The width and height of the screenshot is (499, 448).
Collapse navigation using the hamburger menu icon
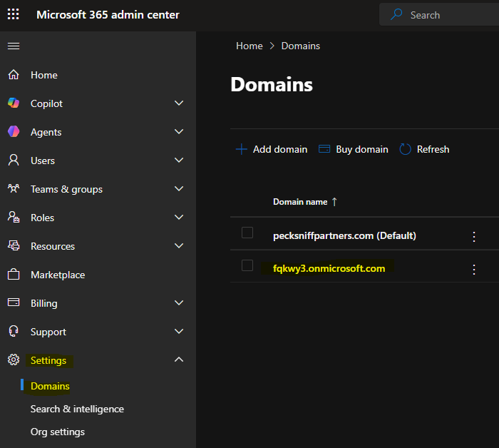tap(14, 46)
